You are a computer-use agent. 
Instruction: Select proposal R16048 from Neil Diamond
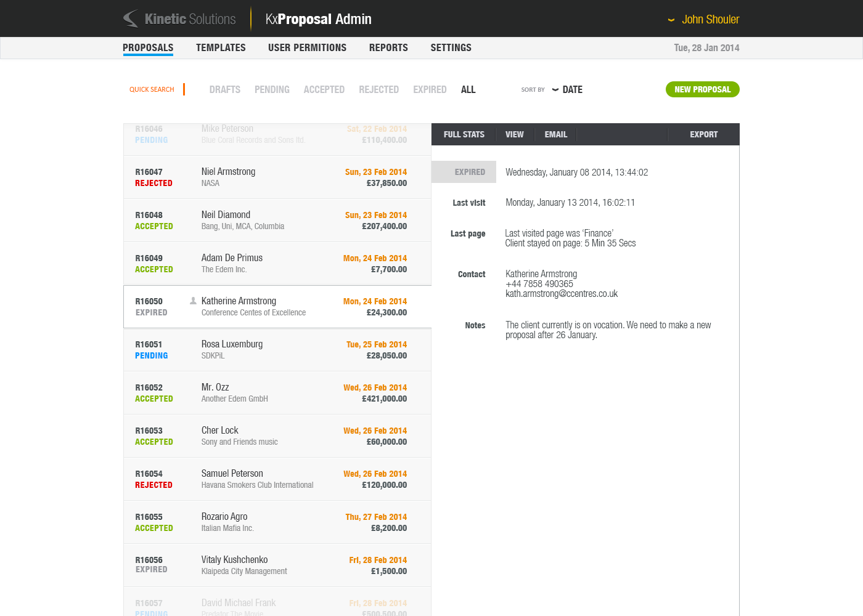[277, 221]
